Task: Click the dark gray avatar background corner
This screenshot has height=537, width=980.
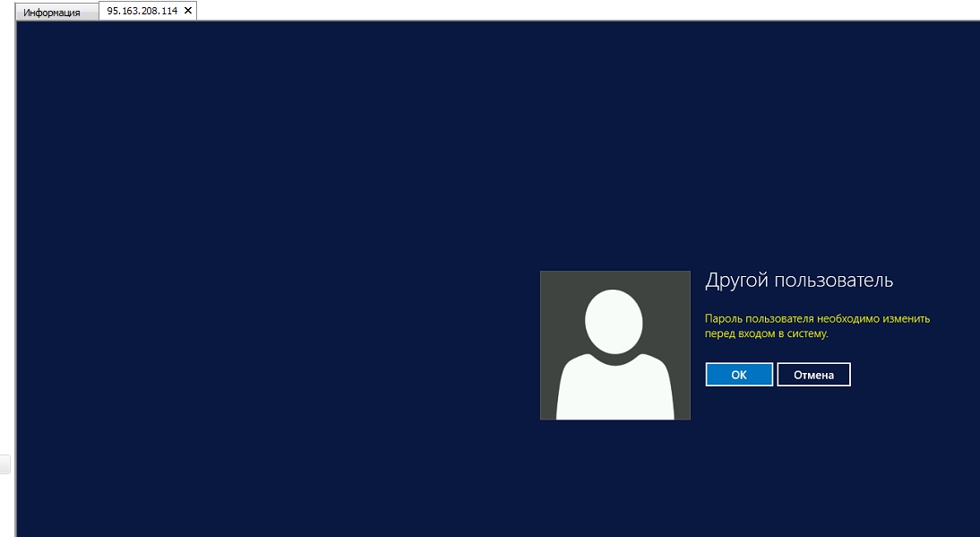Action: pos(553,283)
